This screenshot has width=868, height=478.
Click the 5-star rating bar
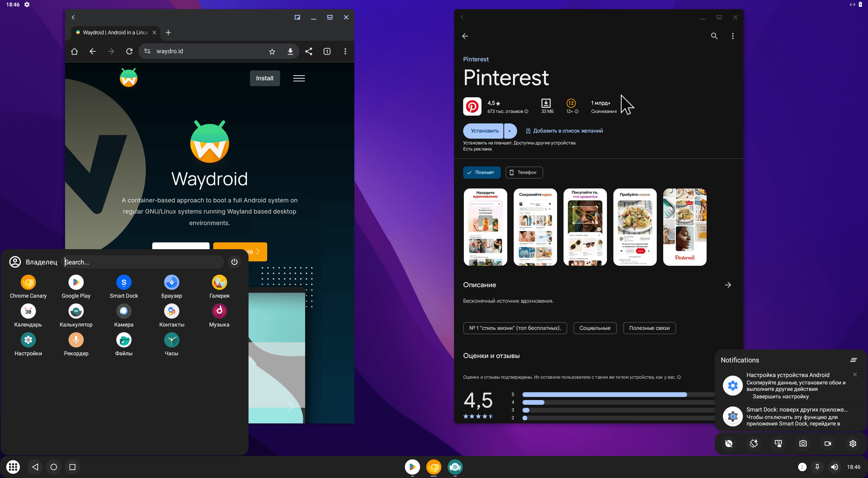(619, 395)
